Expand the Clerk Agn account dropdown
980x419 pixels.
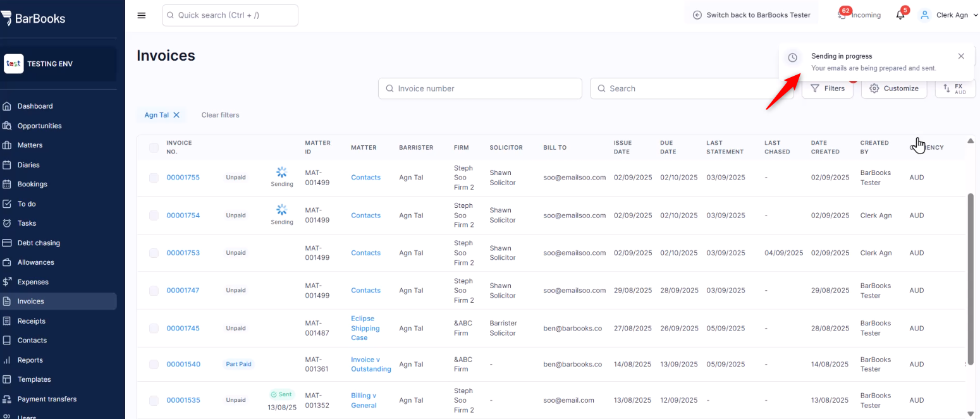[976, 15]
